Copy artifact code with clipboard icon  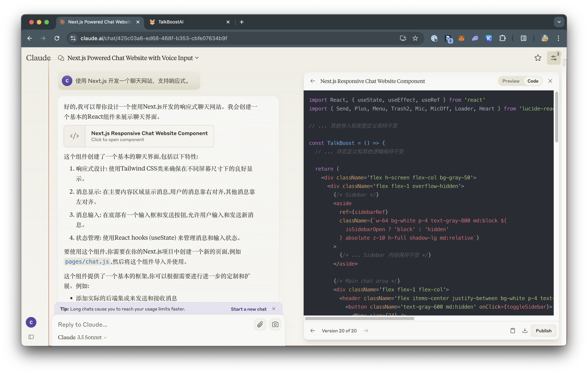click(x=512, y=330)
